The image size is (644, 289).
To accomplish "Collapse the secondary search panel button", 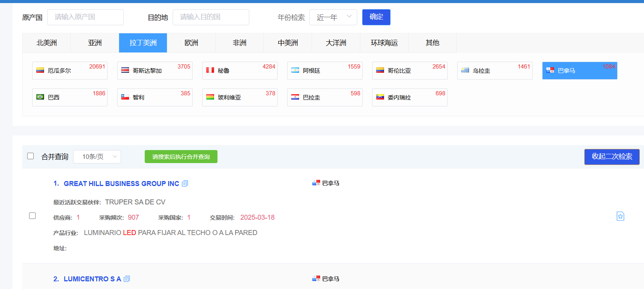I will [611, 157].
